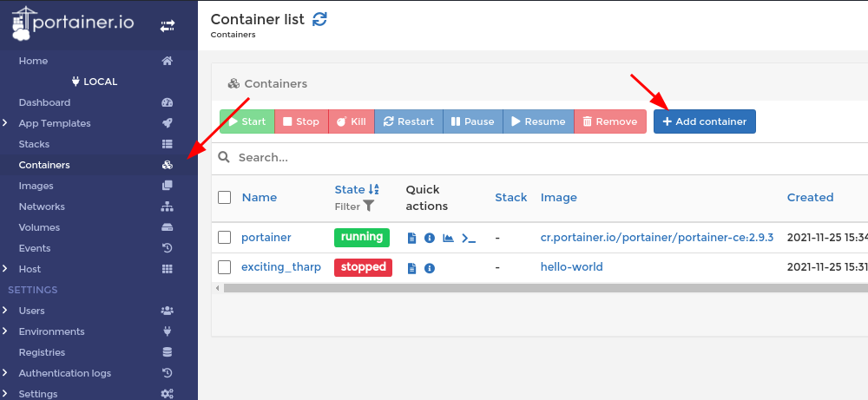Image resolution: width=868 pixels, height=400 pixels.
Task: Sort by Name column header
Action: coord(259,198)
